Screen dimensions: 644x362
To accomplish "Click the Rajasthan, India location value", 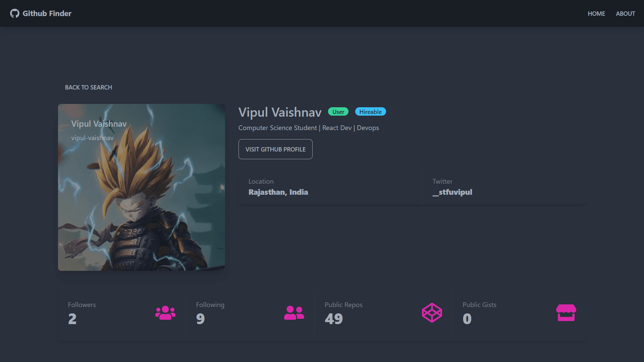I will pos(278,192).
